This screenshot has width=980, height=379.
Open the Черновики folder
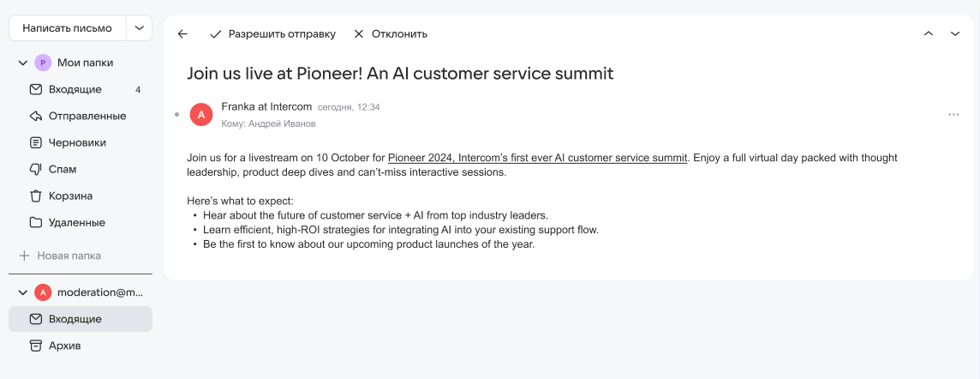point(77,142)
